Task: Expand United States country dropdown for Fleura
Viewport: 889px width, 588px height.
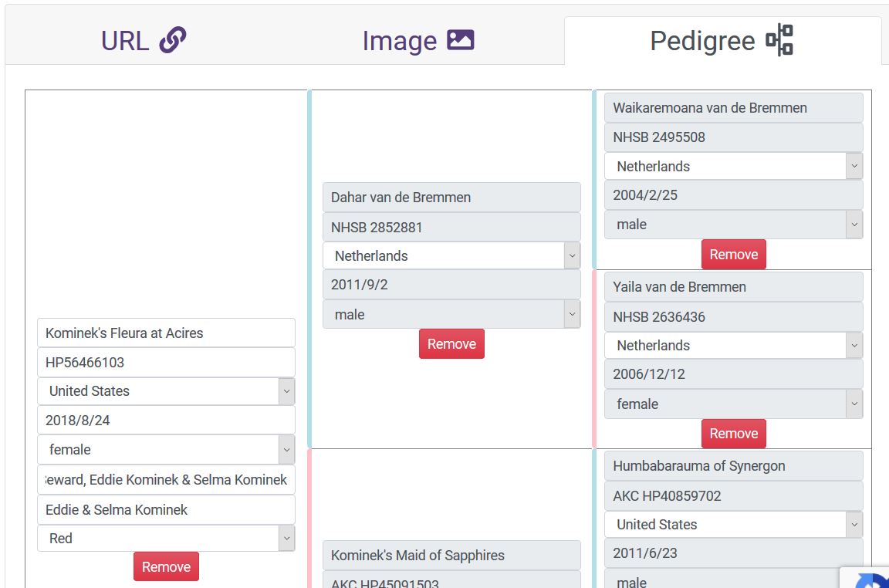Action: (x=166, y=391)
